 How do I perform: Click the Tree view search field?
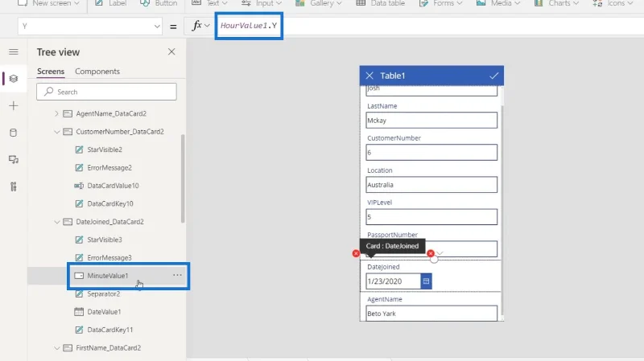point(106,92)
